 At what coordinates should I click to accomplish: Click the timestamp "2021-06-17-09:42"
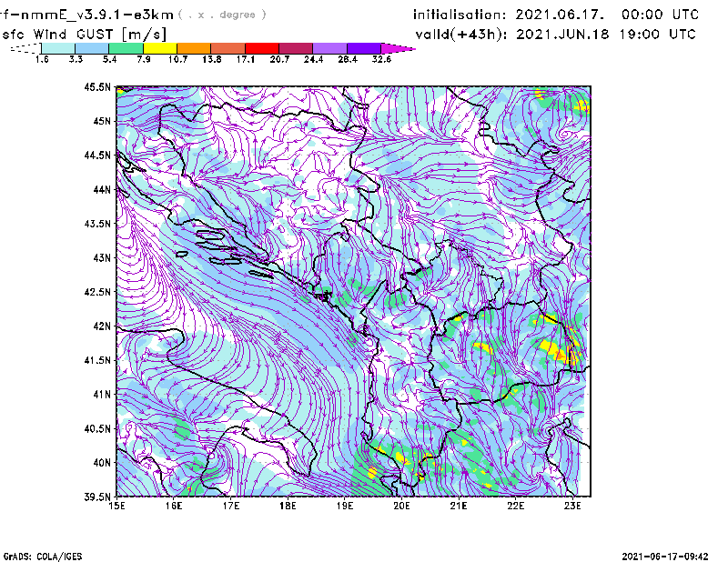pyautogui.click(x=665, y=557)
